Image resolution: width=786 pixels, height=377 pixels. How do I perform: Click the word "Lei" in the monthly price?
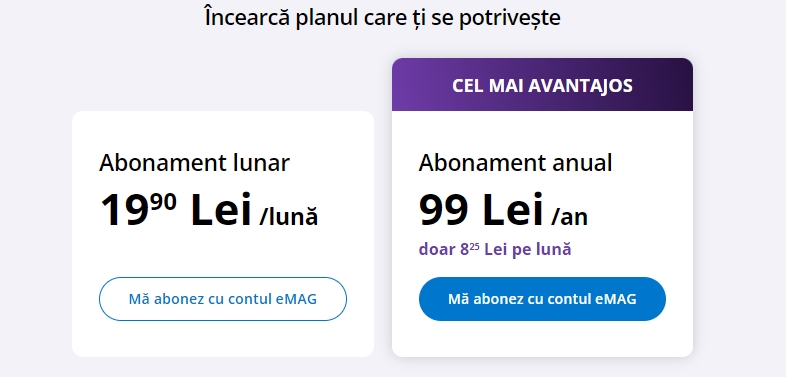tap(221, 210)
